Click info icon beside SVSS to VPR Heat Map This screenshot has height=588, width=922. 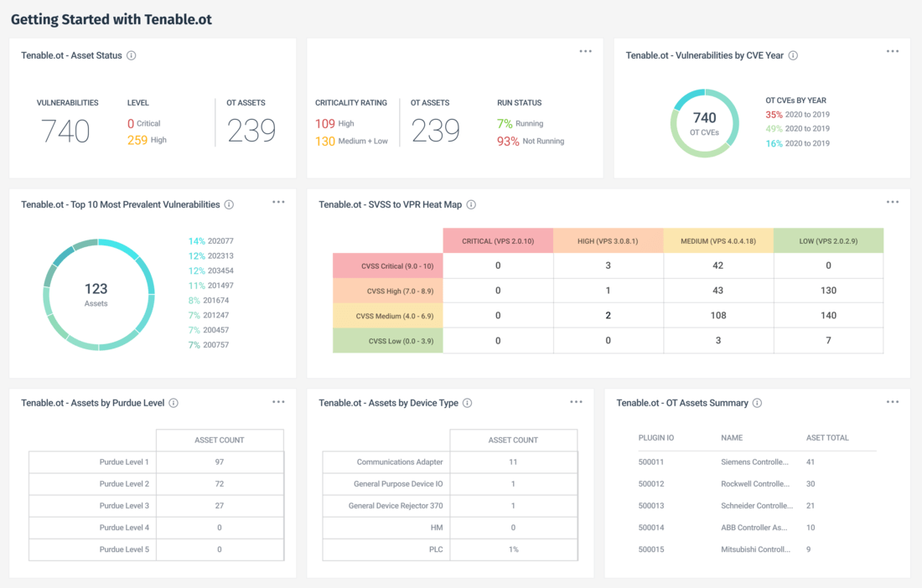471,204
